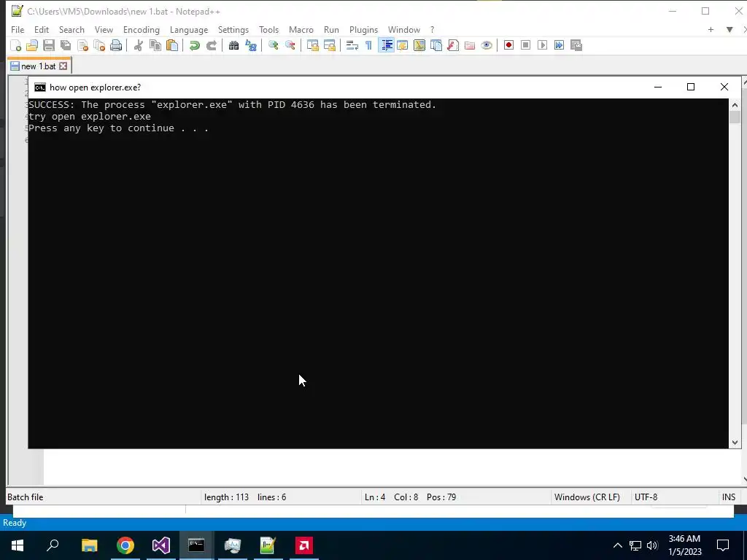
Task: Open the File menu
Action: pyautogui.click(x=18, y=29)
